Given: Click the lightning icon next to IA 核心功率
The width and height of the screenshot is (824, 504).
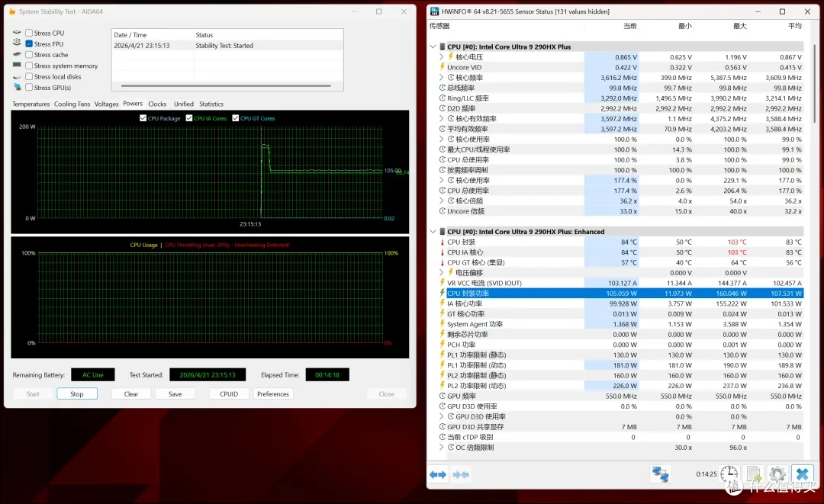Looking at the screenshot, I should pos(442,303).
